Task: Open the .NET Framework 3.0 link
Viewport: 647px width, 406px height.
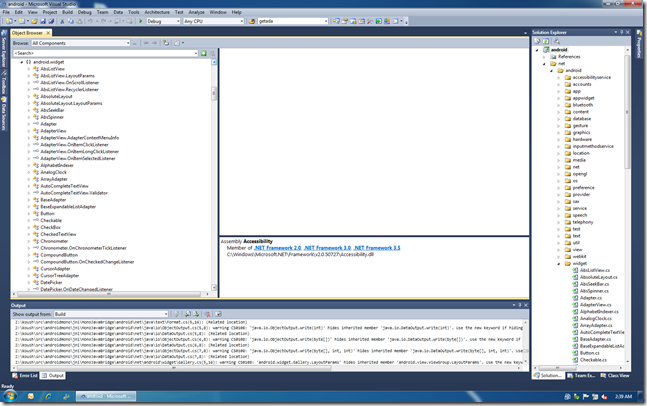Action: pos(327,248)
